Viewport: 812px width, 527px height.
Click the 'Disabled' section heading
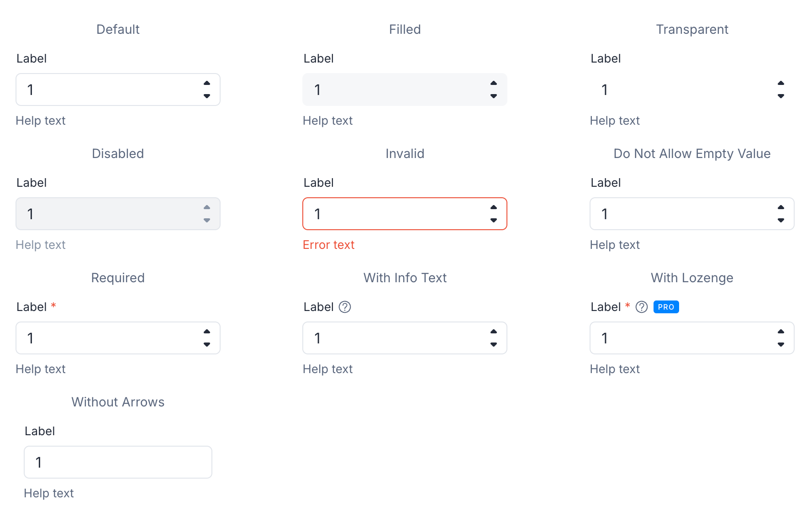pos(118,153)
